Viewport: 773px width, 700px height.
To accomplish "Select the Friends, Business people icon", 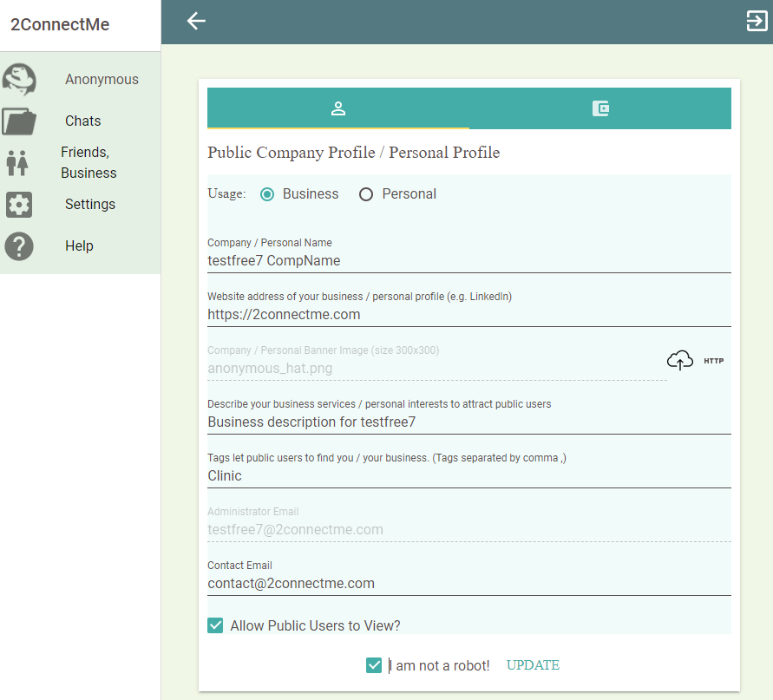I will pyautogui.click(x=19, y=162).
